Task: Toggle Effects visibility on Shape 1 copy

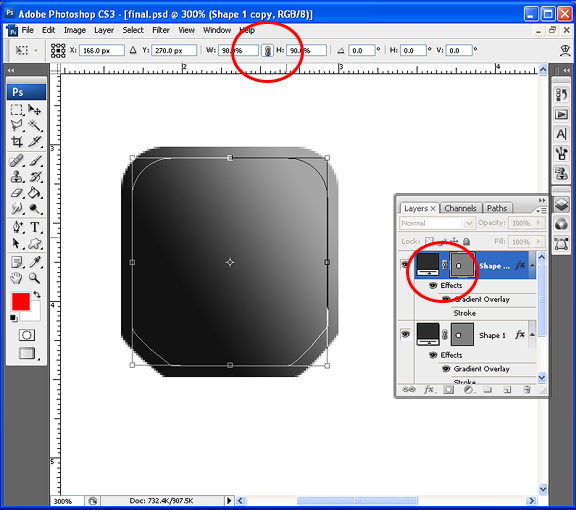Action: 433,285
